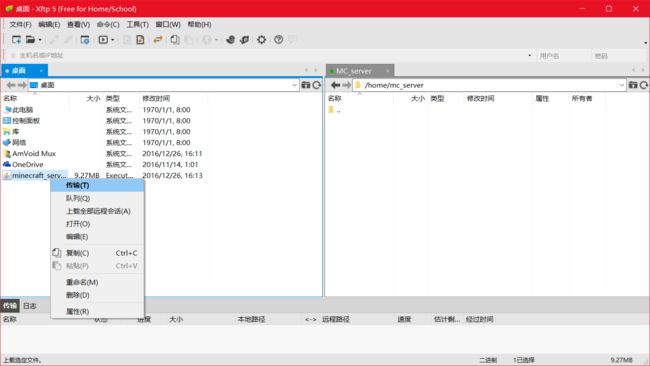The width and height of the screenshot is (650, 366).
Task: Click new folder icon in local pane
Action: pos(306,85)
